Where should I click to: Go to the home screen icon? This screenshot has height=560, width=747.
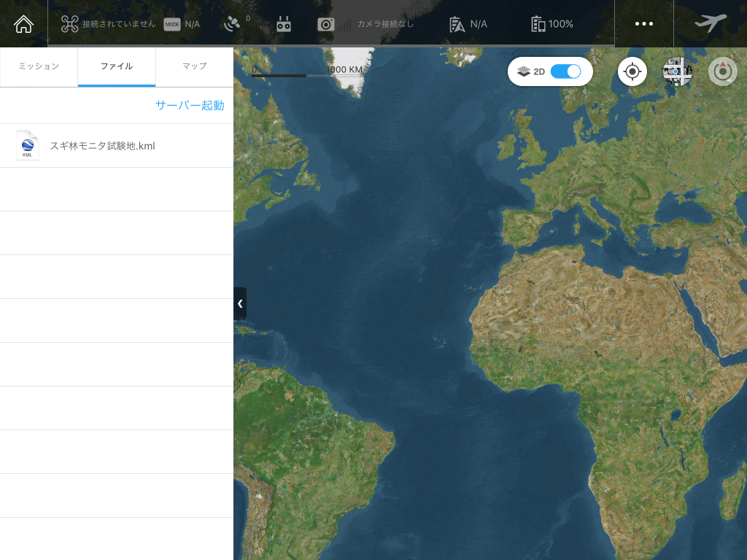23,24
